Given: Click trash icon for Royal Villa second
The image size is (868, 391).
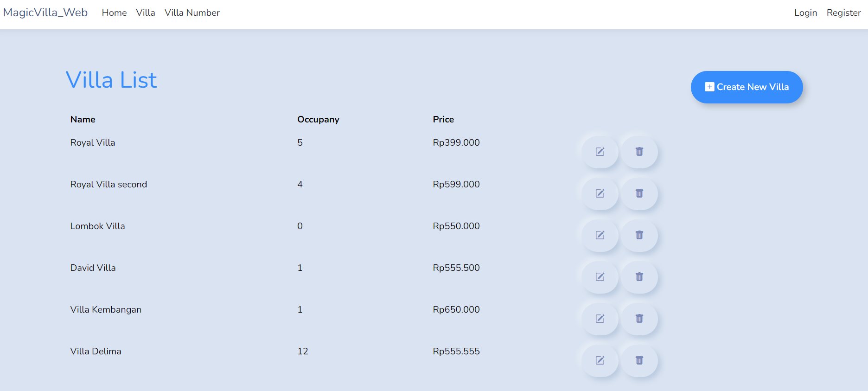Looking at the screenshot, I should point(639,193).
